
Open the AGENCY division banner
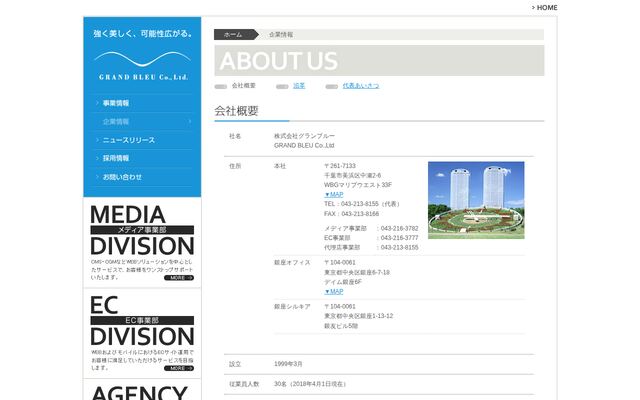[142, 390]
